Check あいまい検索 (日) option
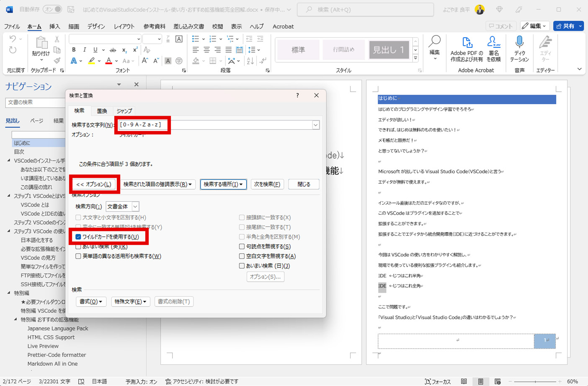Viewport: 588px width, 386px height. pyautogui.click(x=242, y=266)
